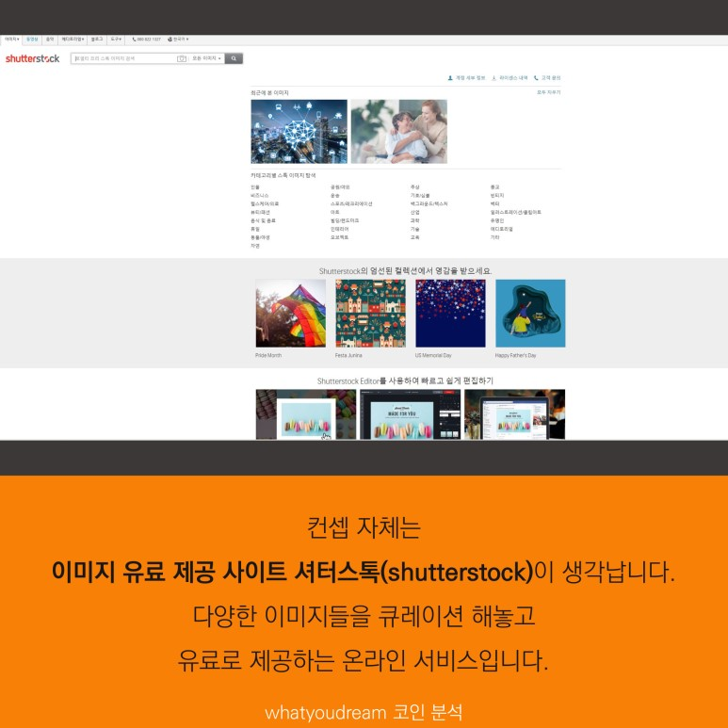Screen dimensions: 728x728
Task: Click the curated collections heading text
Action: pos(405,271)
